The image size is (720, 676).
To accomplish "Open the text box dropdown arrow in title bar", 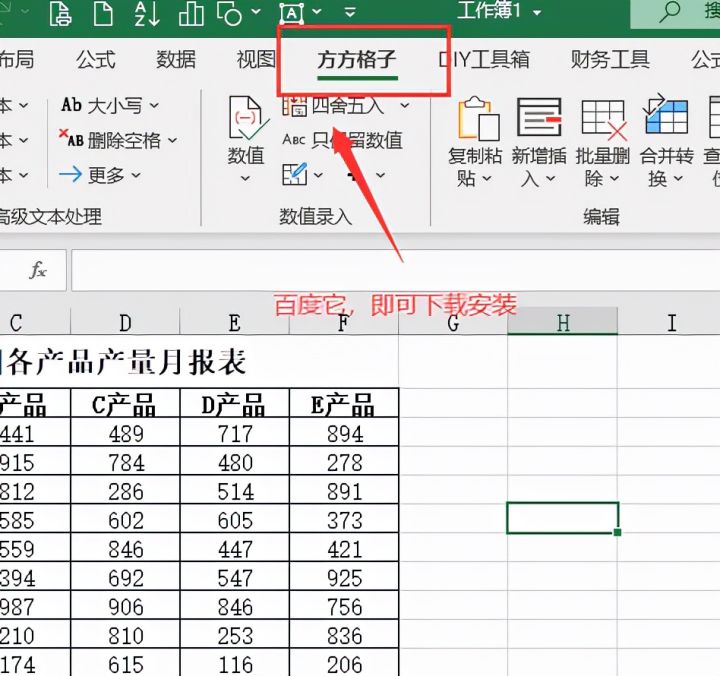I will [317, 11].
